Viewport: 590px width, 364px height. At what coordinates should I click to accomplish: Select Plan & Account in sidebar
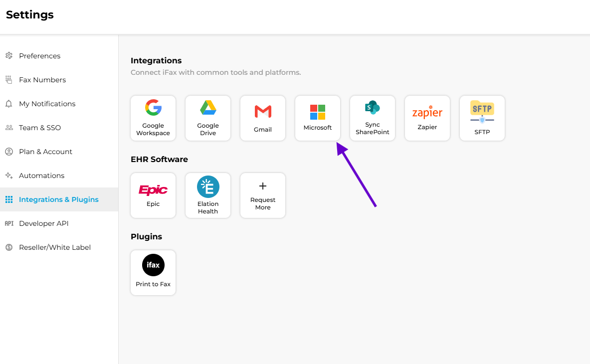45,152
